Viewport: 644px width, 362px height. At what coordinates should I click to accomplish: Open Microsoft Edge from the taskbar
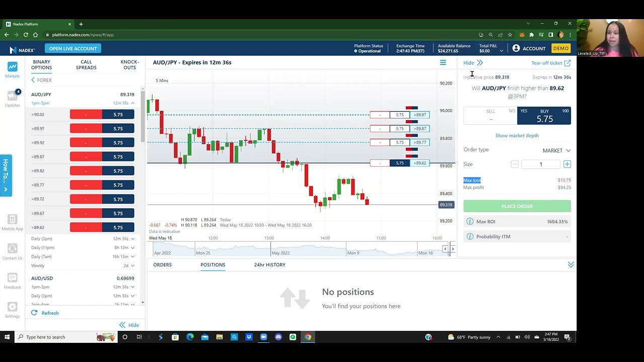pyautogui.click(x=190, y=337)
